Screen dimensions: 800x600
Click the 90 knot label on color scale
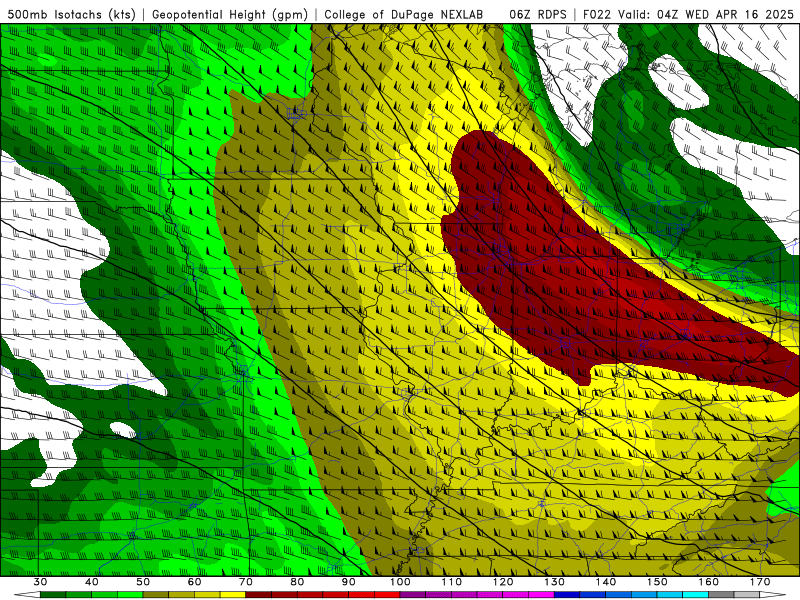349,582
